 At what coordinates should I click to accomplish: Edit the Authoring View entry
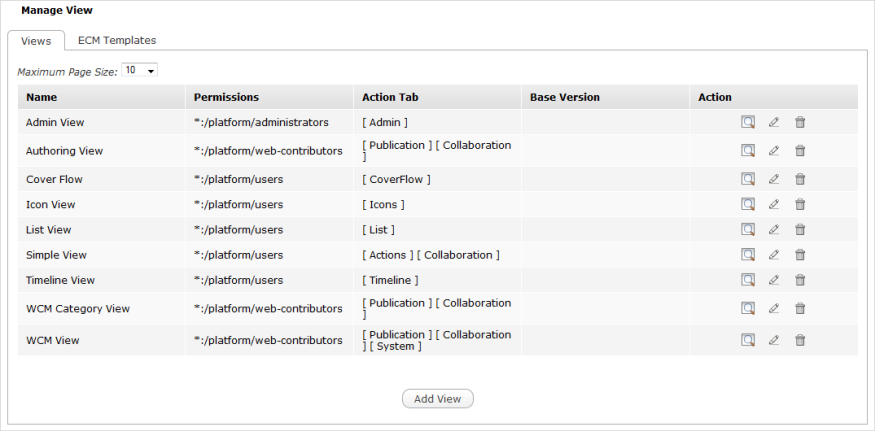[x=773, y=151]
